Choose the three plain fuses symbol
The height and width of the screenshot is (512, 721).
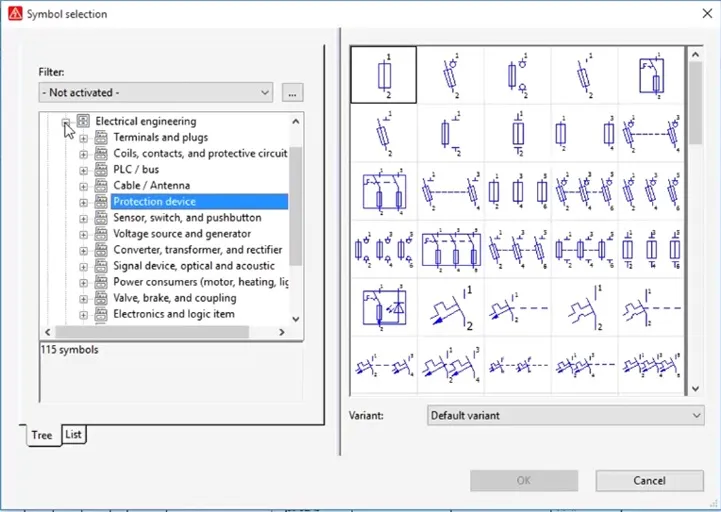coord(517,191)
